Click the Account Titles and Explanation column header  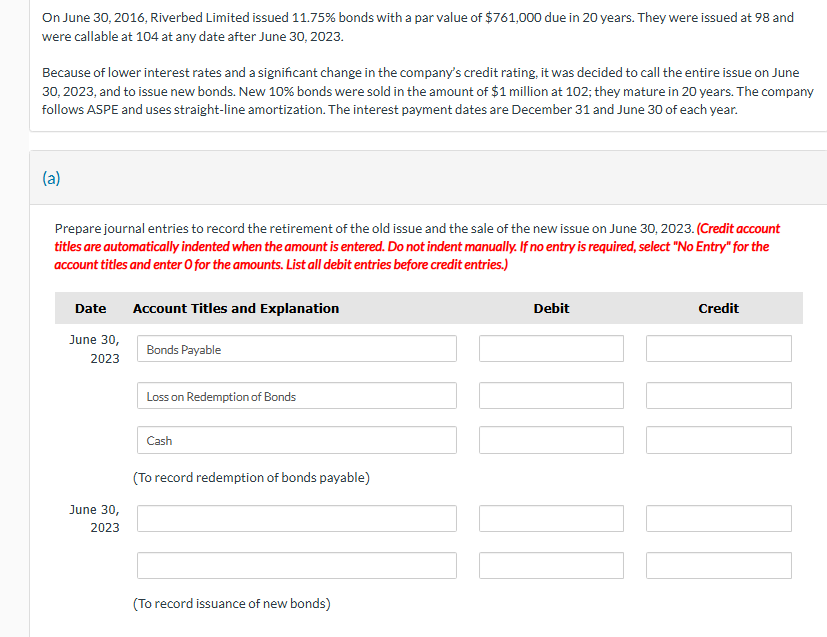[235, 308]
